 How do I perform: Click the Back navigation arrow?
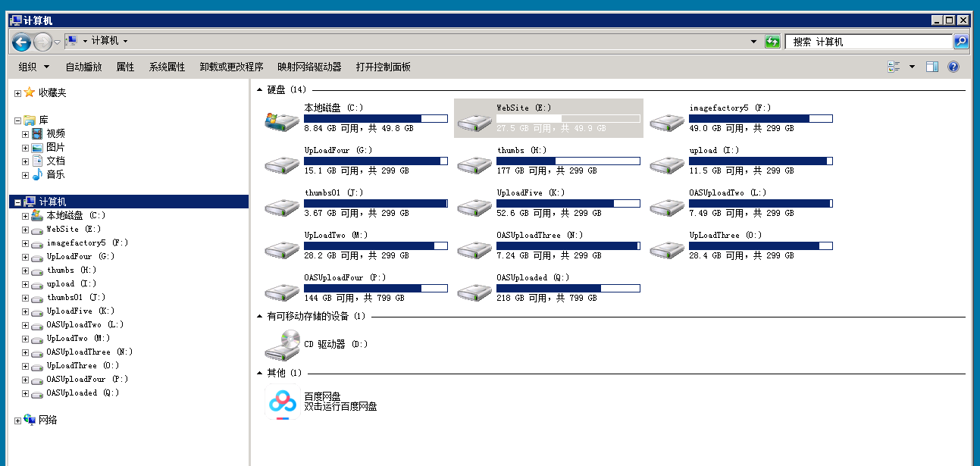(x=21, y=42)
